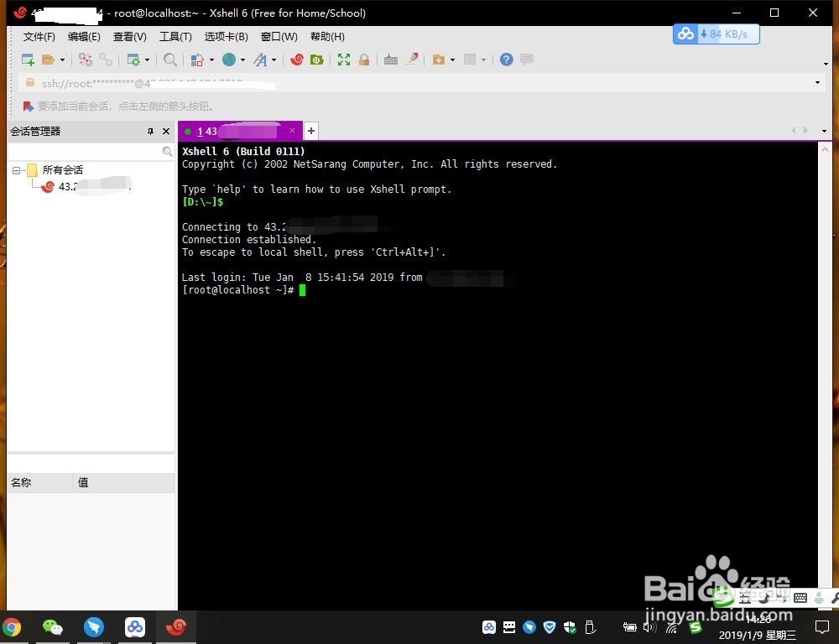839x644 pixels.
Task: Click the speech bubble feedback icon
Action: point(527,60)
